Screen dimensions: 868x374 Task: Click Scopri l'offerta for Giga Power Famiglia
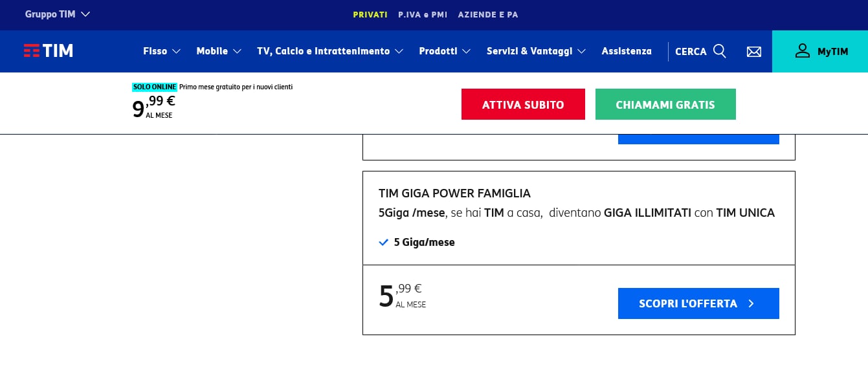[698, 303]
